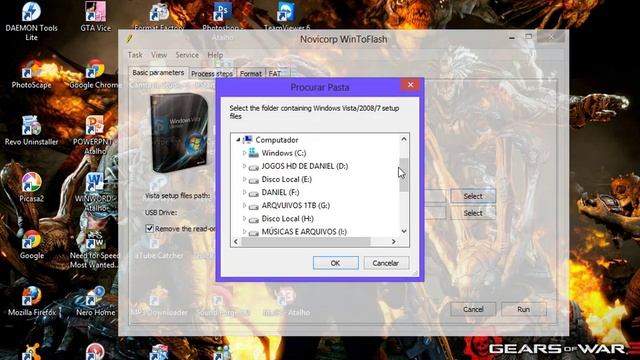Image resolution: width=640 pixels, height=360 pixels.
Task: Click Select for USB Drive
Action: 473,213
